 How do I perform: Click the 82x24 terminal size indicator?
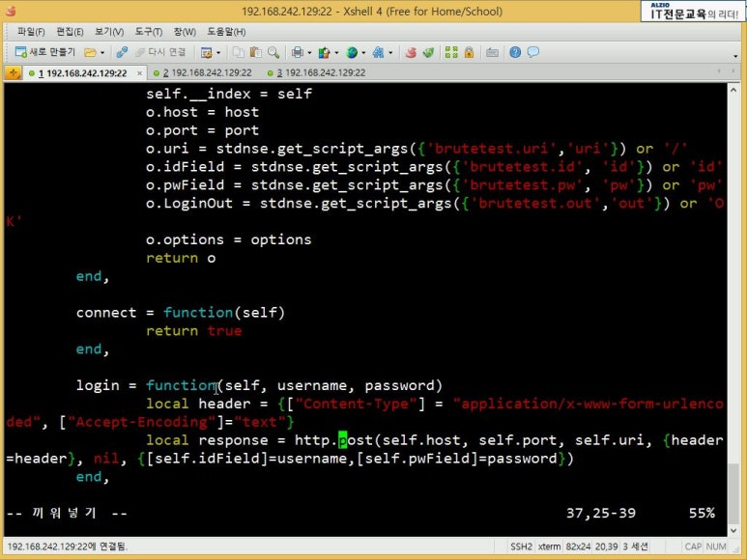pyautogui.click(x=578, y=546)
